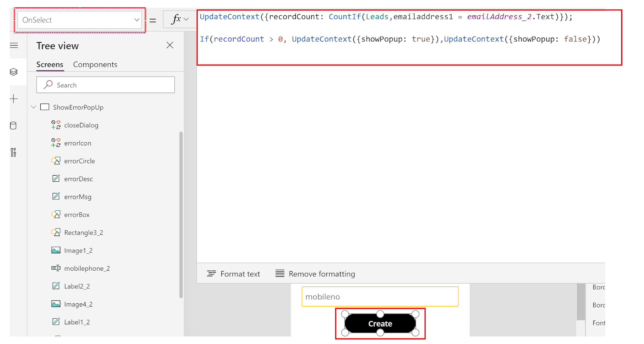Collapse the ShowErrorPopUp screen node

pyautogui.click(x=33, y=107)
